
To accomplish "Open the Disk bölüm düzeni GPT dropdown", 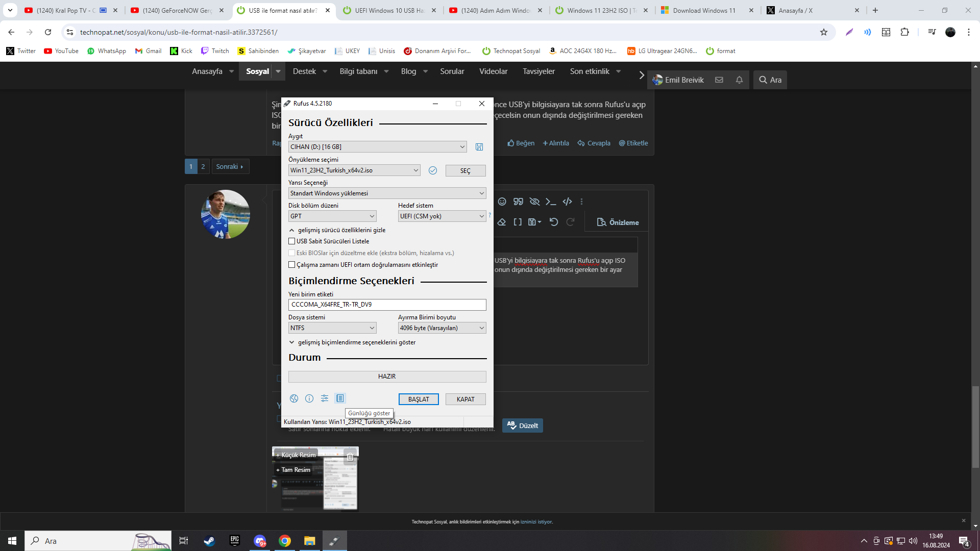I will pos(332,216).
